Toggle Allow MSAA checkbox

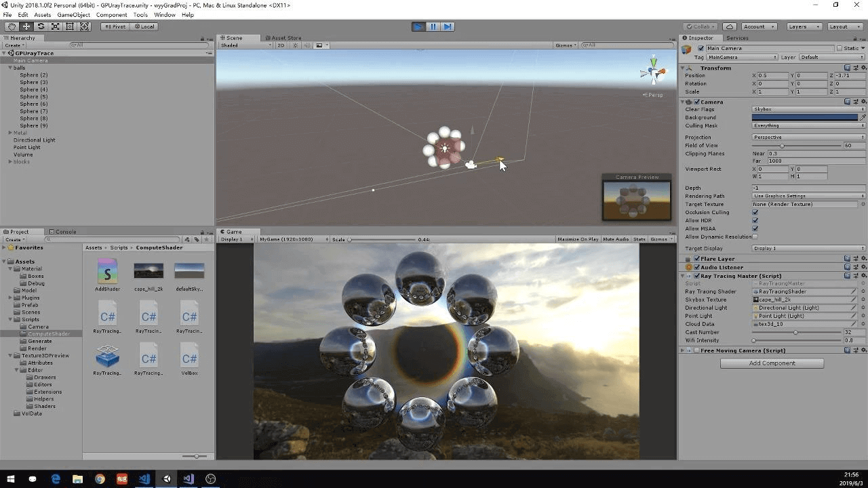pyautogui.click(x=755, y=228)
